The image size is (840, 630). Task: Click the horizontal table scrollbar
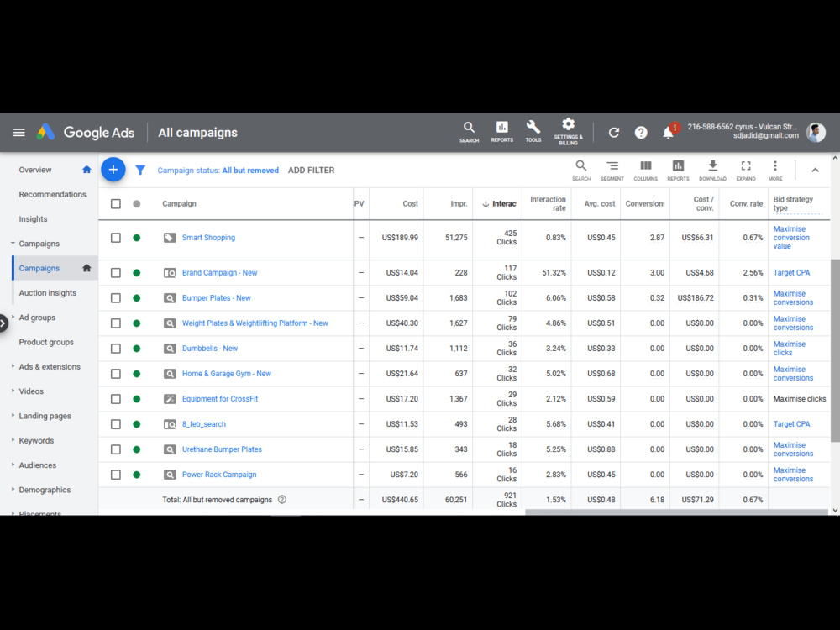coord(676,512)
